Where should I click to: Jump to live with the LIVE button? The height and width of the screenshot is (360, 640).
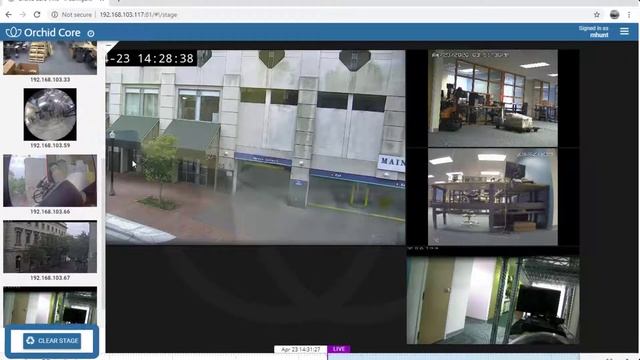pyautogui.click(x=339, y=349)
